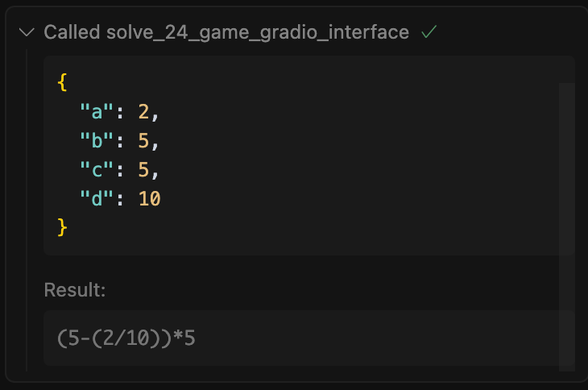
Task: Collapse the tool call with the chevron
Action: coord(27,32)
